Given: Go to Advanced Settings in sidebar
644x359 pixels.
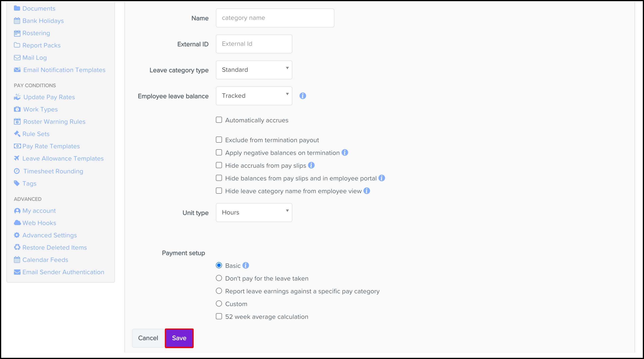Looking at the screenshot, I should 50,235.
